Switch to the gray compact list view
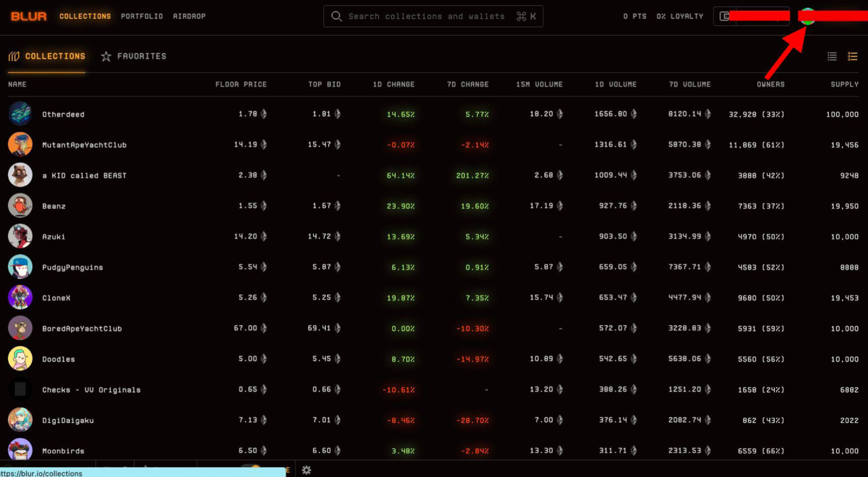The width and height of the screenshot is (868, 477). (832, 56)
